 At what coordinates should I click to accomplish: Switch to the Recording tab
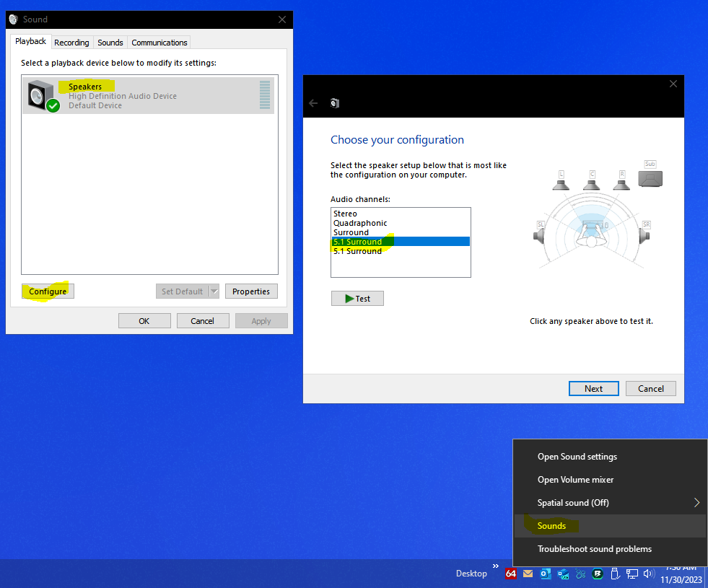coord(72,43)
